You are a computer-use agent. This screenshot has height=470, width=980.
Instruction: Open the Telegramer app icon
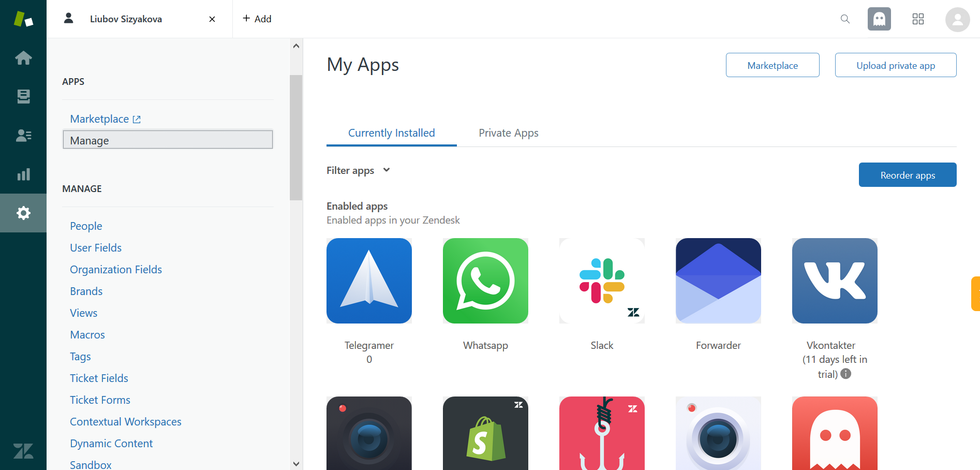(369, 281)
